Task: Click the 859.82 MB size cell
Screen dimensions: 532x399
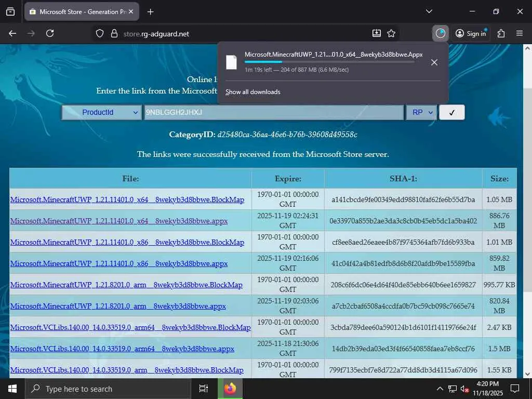Action: (x=499, y=263)
